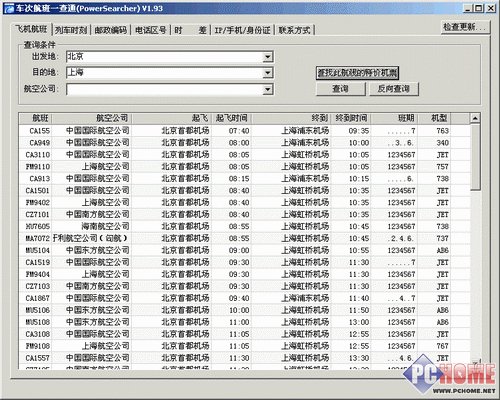
Task: Select flight CA913 row
Action: click(244, 179)
